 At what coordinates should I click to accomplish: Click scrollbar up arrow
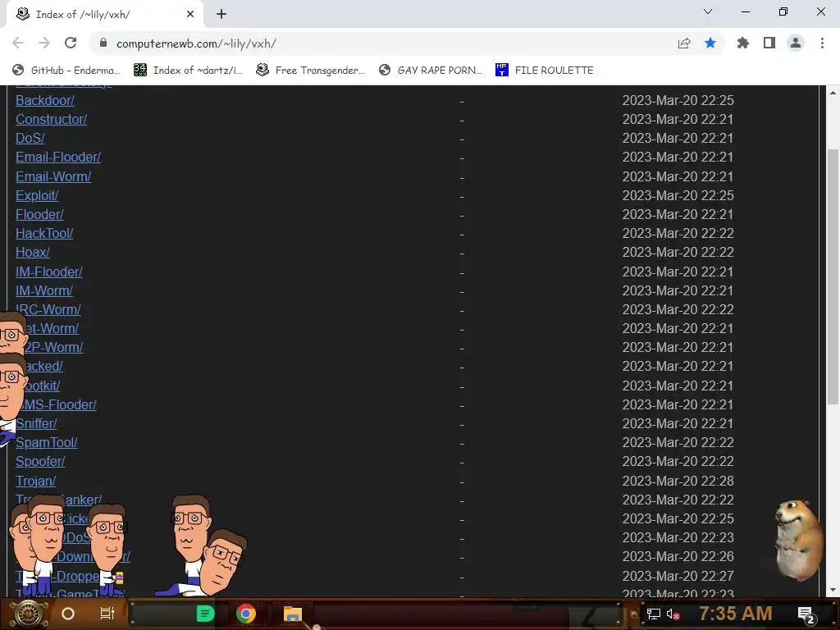pos(833,93)
